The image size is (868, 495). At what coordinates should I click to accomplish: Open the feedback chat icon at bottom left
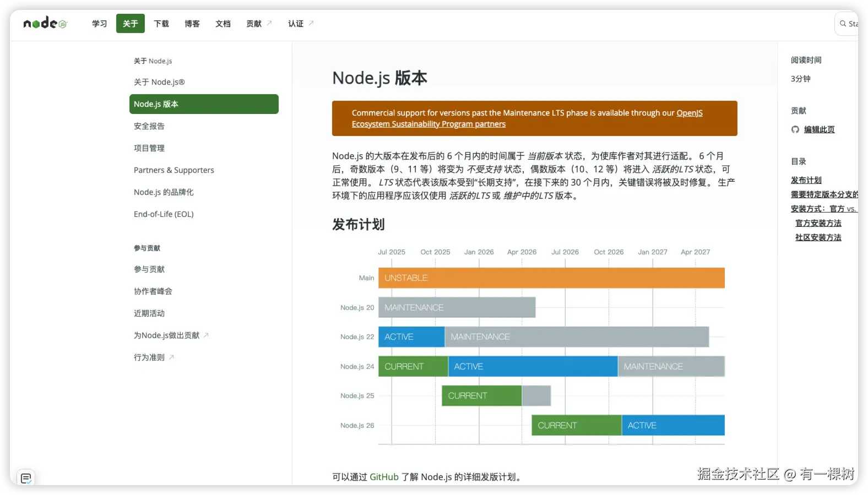26,478
